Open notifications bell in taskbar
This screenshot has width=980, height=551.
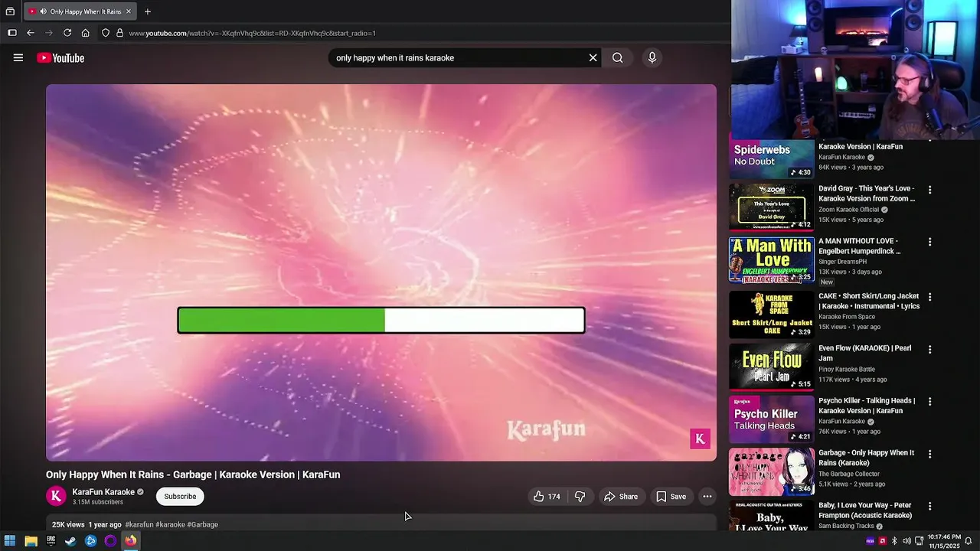969,541
